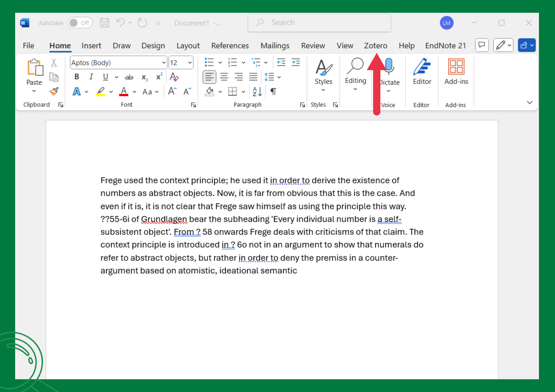
Task: Open Paragraph settings dialog launcher
Action: click(302, 105)
